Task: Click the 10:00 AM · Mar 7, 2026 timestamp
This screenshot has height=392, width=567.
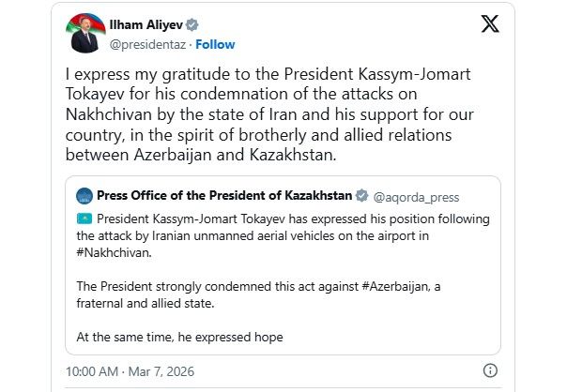Action: [x=115, y=371]
